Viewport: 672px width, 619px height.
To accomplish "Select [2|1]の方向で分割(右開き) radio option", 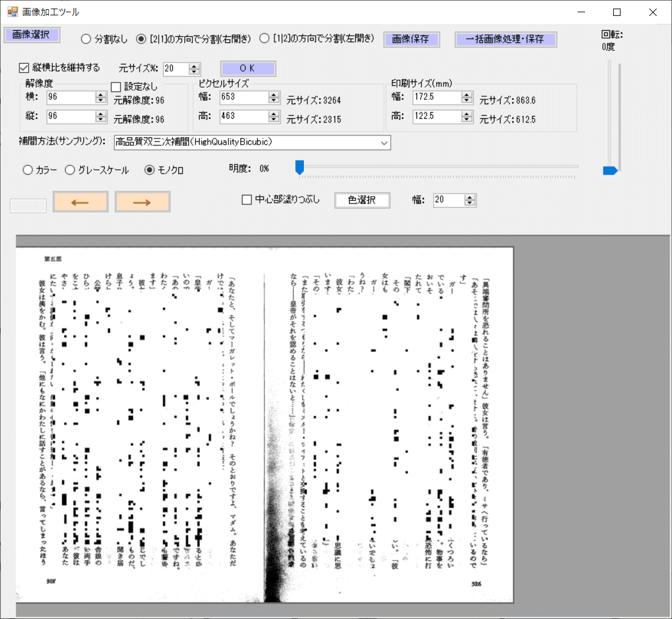I will coord(194,39).
